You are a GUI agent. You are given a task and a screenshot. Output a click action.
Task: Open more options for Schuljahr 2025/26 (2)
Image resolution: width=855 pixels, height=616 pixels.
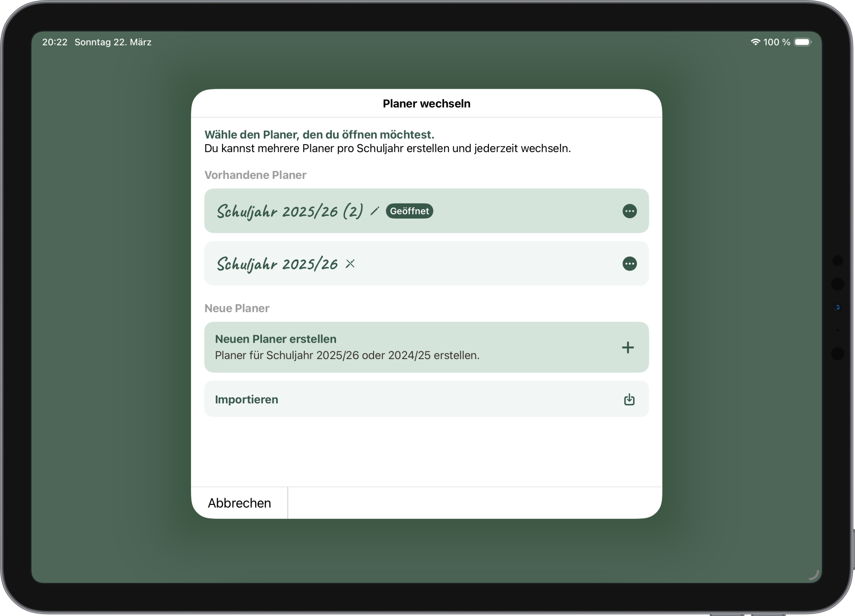coord(629,211)
